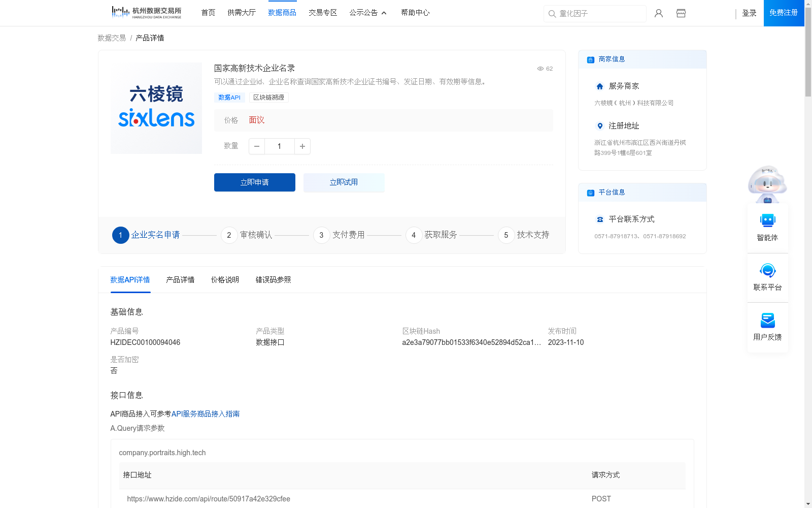Click the 联系平台 contact icon on the right
This screenshot has height=508, width=812.
[x=767, y=271]
